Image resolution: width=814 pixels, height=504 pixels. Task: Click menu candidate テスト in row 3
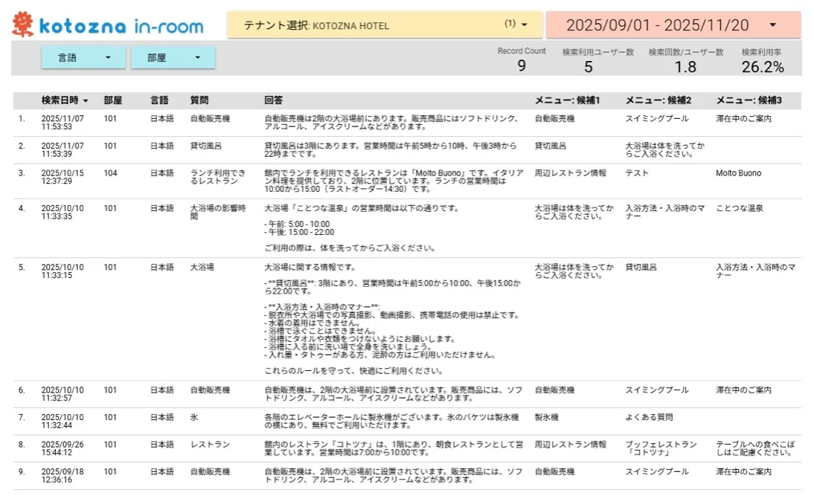click(637, 173)
